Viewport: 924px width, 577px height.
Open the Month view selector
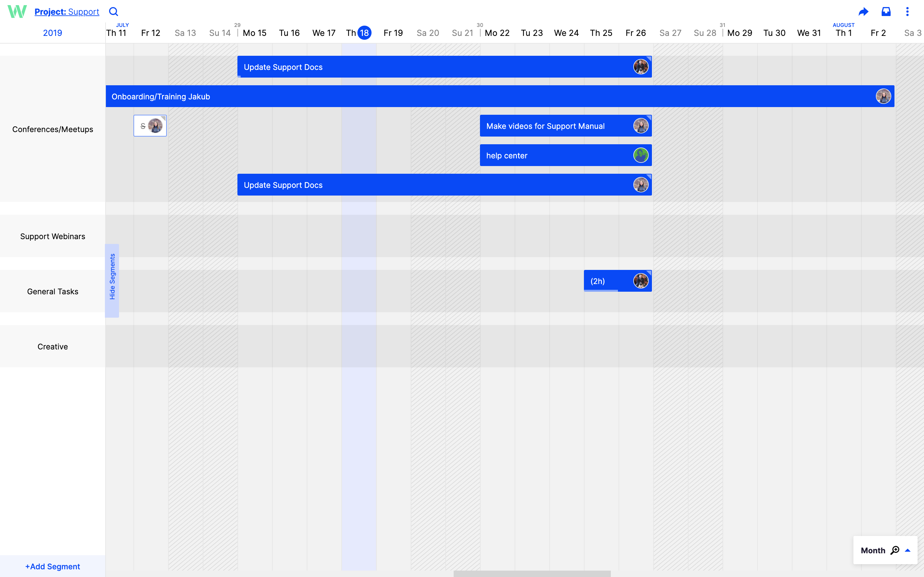pos(873,550)
